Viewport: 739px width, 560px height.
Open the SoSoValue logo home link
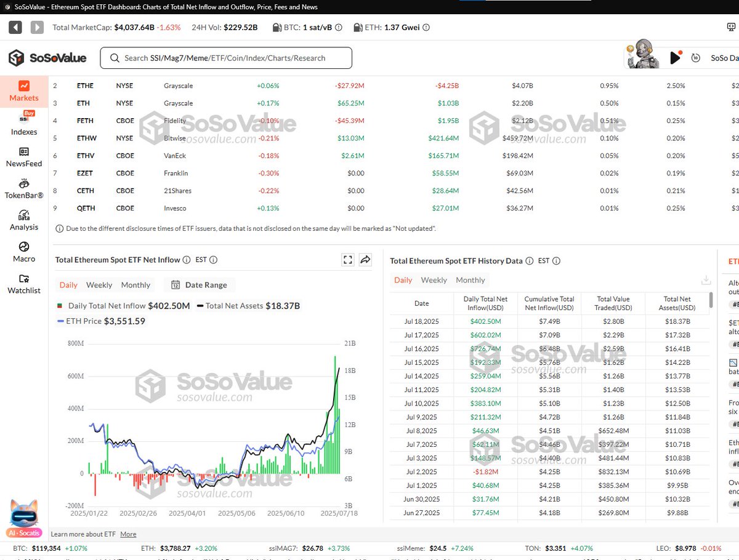47,58
